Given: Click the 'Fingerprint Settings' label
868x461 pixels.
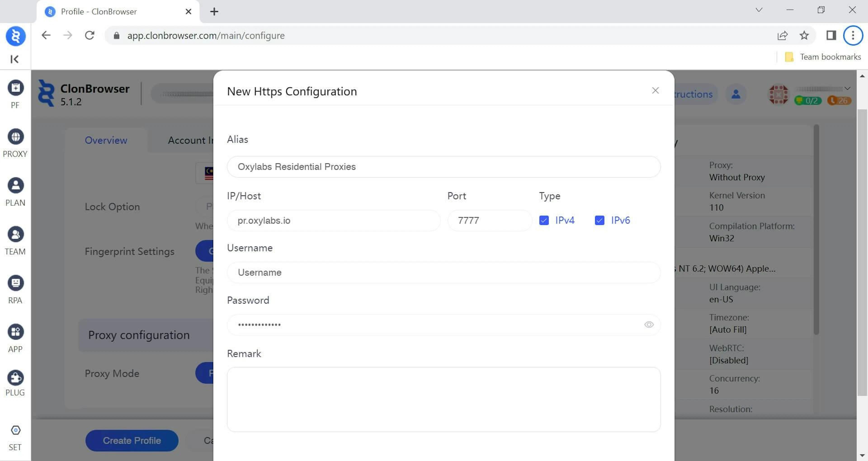Looking at the screenshot, I should (x=129, y=251).
